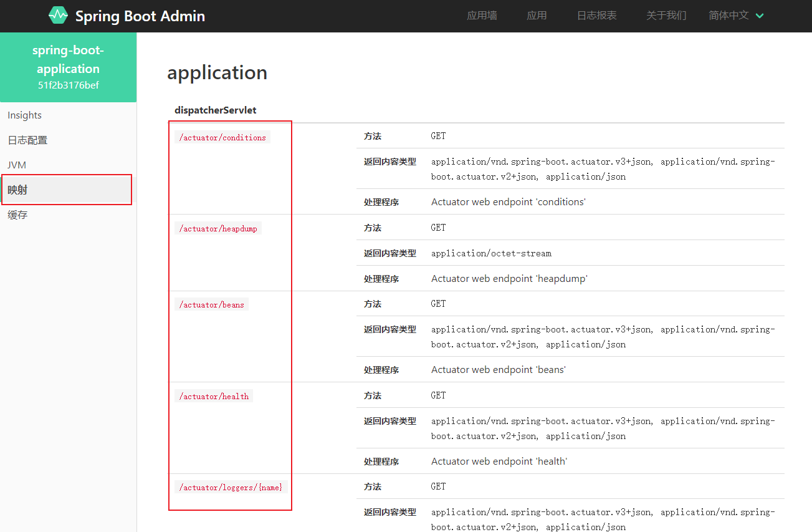The height and width of the screenshot is (532, 812).
Task: Click the GET method of /actuator/loggers/{name}
Action: [439, 486]
